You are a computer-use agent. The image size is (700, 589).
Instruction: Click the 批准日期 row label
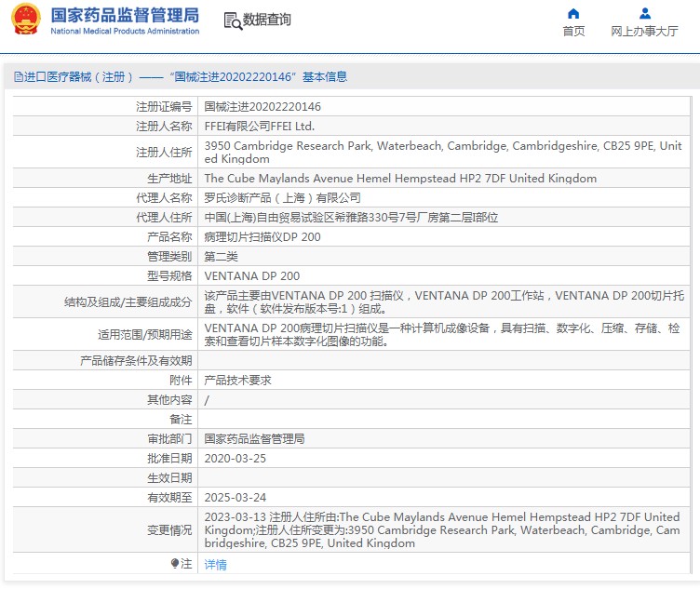tap(169, 459)
